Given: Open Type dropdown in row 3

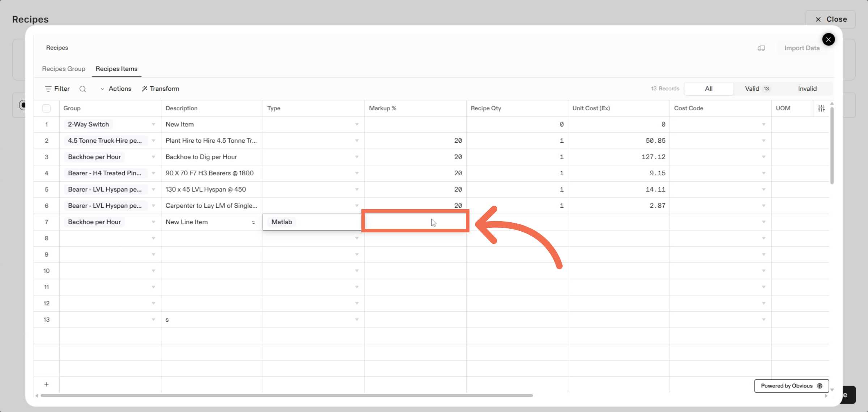Looking at the screenshot, I should [357, 157].
